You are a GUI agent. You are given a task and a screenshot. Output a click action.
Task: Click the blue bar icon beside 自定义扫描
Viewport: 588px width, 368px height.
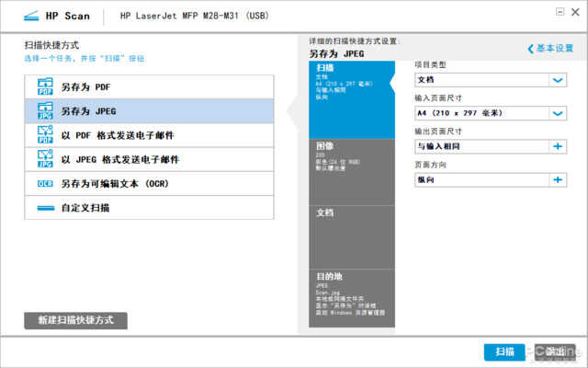[46, 208]
